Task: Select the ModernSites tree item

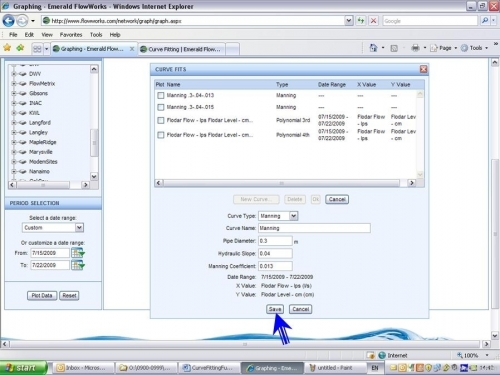Action: pyautogui.click(x=43, y=162)
